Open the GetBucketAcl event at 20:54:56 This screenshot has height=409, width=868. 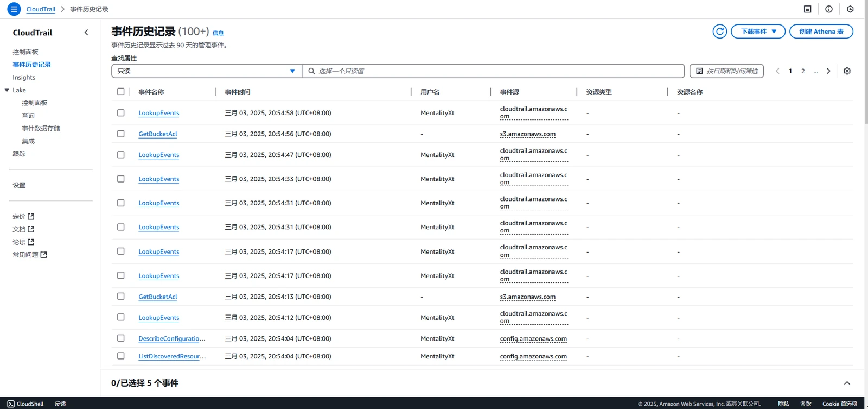click(x=158, y=134)
